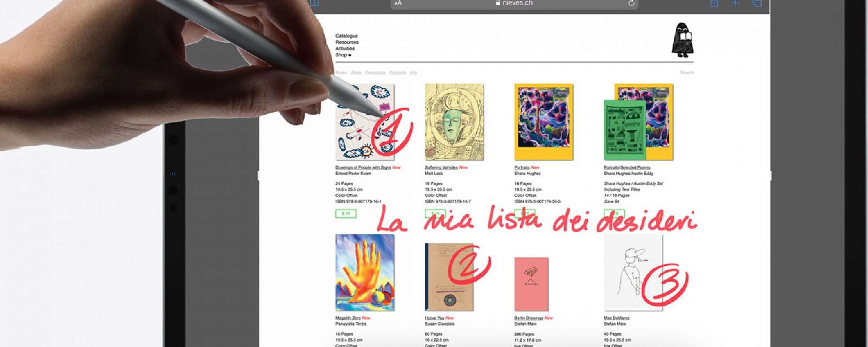Open the Products category
868x347 pixels.
click(x=398, y=72)
